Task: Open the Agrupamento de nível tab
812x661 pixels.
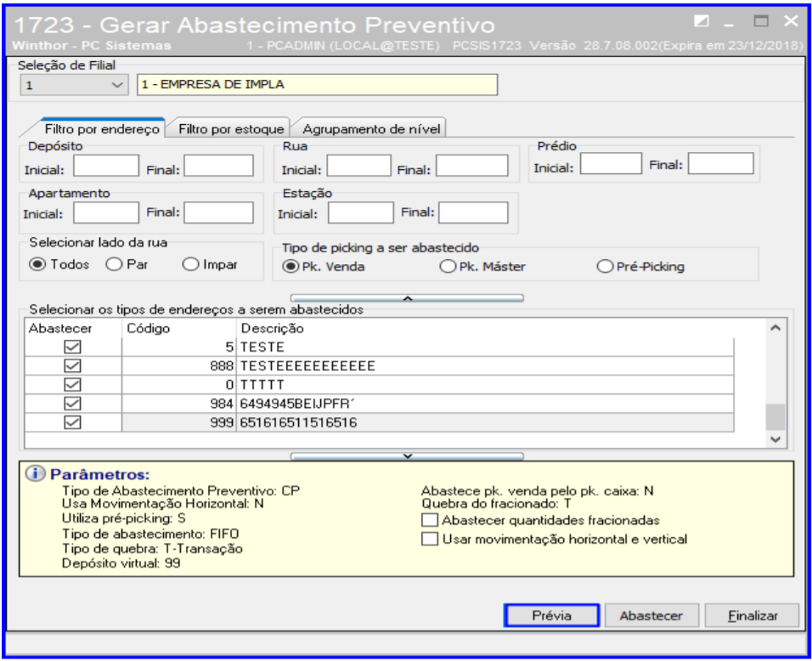Action: (371, 128)
